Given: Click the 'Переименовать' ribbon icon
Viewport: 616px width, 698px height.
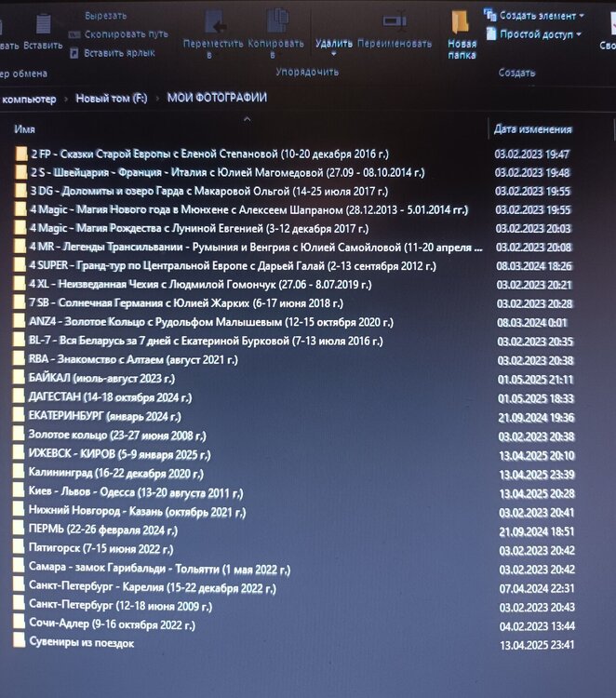Looking at the screenshot, I should [x=395, y=23].
